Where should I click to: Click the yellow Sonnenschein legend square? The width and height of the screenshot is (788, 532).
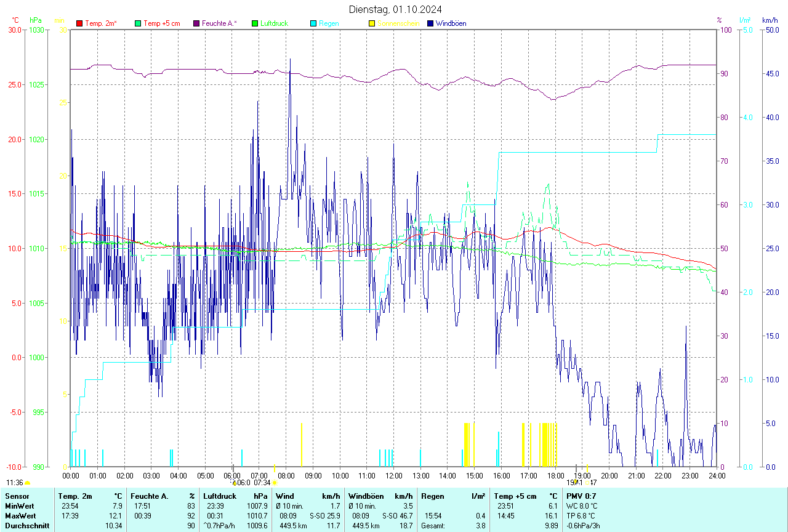click(372, 23)
